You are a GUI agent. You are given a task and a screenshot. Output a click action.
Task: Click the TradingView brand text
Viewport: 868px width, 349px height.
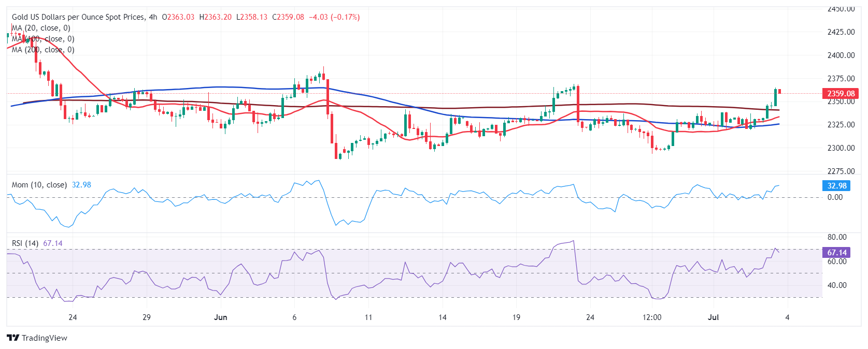point(45,338)
